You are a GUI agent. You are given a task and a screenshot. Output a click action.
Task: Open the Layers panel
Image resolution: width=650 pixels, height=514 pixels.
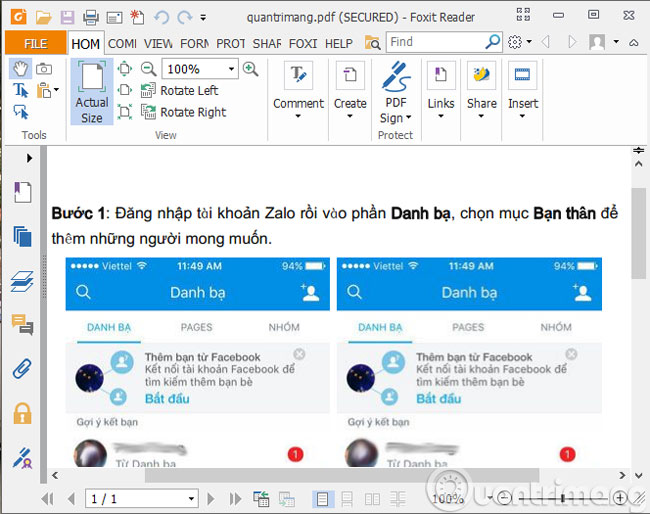point(22,281)
